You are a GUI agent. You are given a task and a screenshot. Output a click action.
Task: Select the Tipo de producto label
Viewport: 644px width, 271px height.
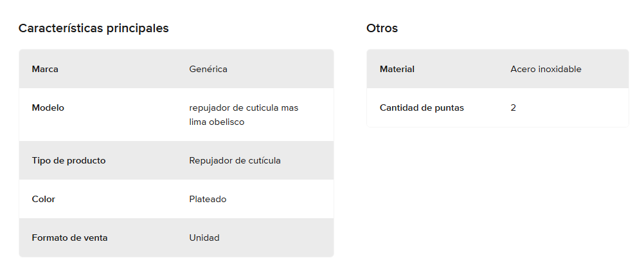[69, 160]
